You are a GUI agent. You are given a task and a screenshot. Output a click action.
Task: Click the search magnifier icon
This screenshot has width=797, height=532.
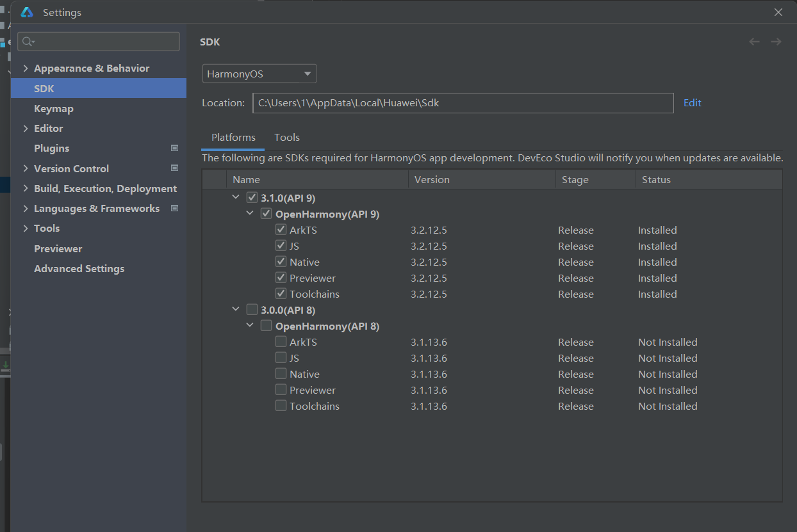(x=28, y=42)
